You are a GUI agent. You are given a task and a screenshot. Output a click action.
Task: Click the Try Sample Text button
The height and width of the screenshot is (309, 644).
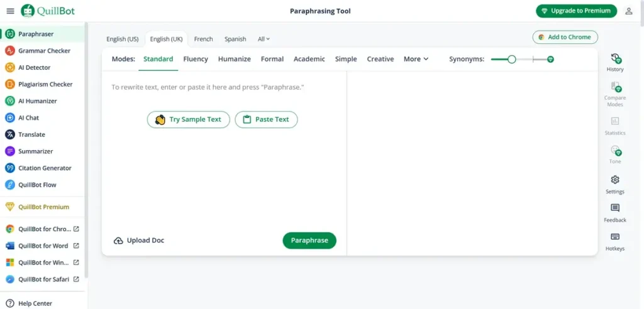coord(188,119)
